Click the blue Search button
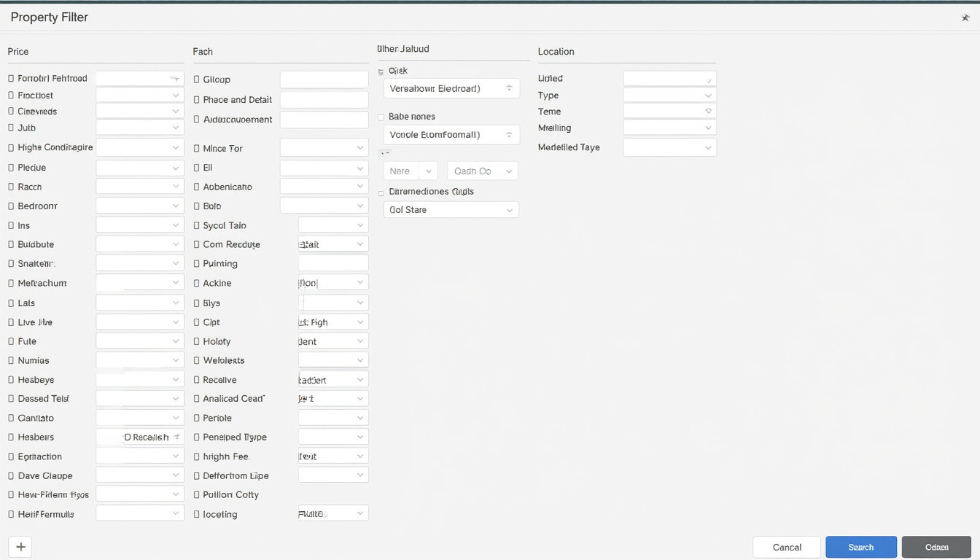The height and width of the screenshot is (560, 980). click(x=861, y=547)
